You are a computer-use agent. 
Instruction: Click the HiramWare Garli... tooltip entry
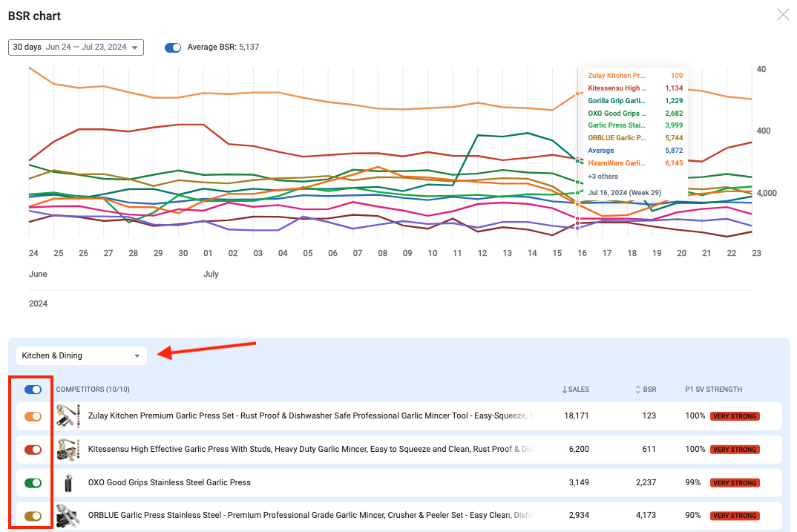point(635,163)
